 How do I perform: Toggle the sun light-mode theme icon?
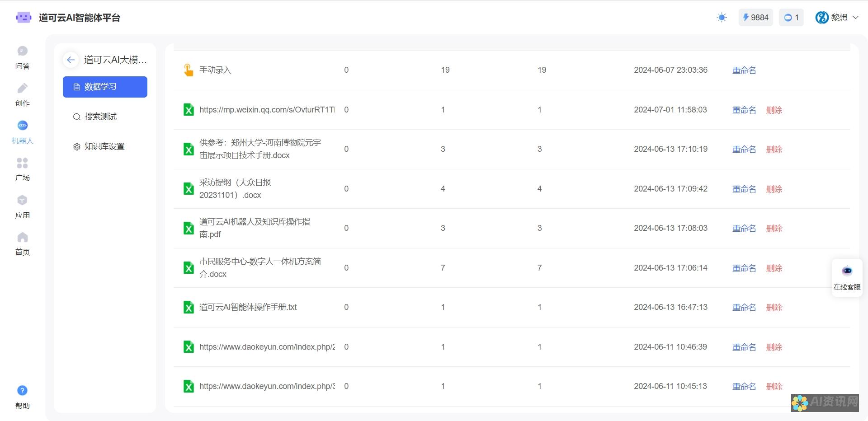click(x=722, y=18)
